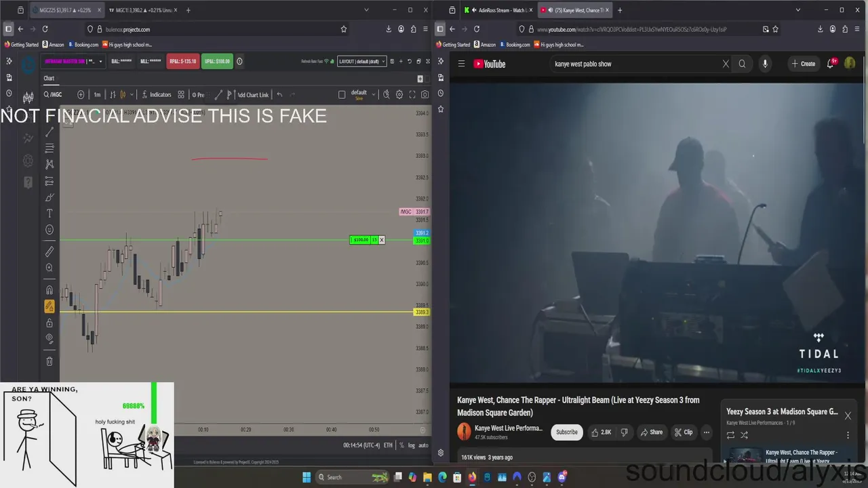Select the ruler measure tool

coord(50,251)
